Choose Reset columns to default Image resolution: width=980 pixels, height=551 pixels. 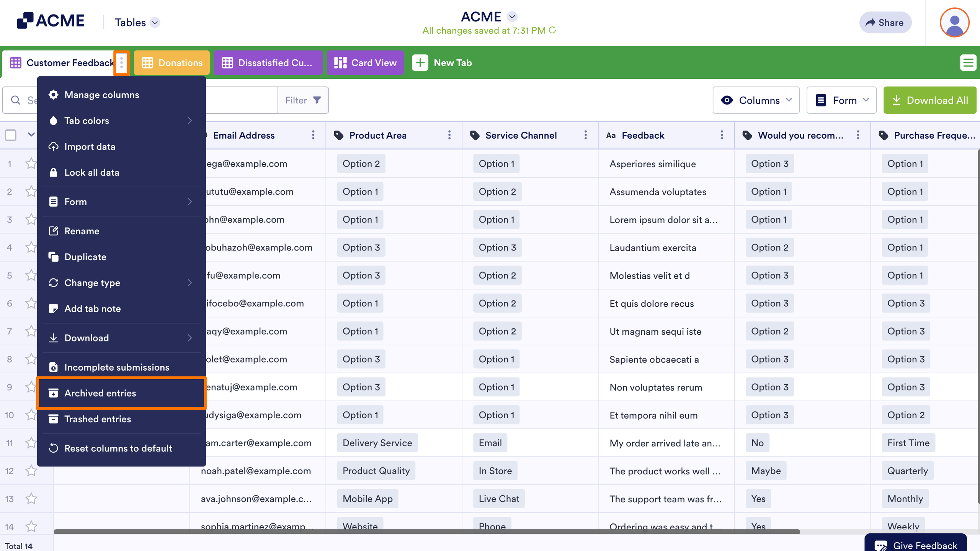coord(121,448)
